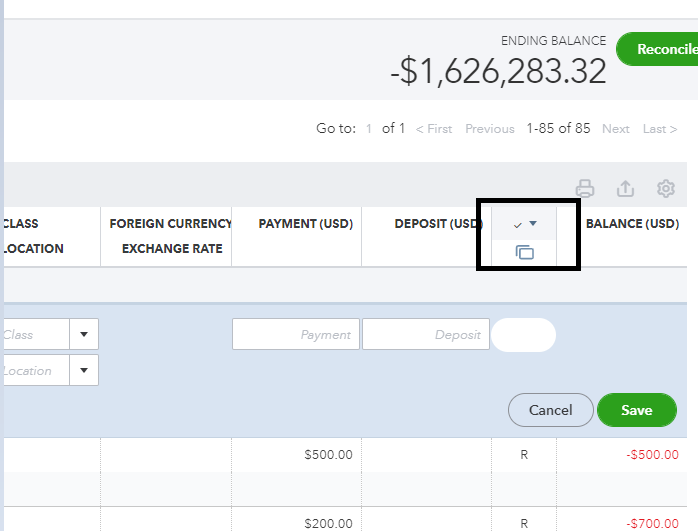Image resolution: width=698 pixels, height=531 pixels.
Task: Click the Deposit input field
Action: coord(425,335)
